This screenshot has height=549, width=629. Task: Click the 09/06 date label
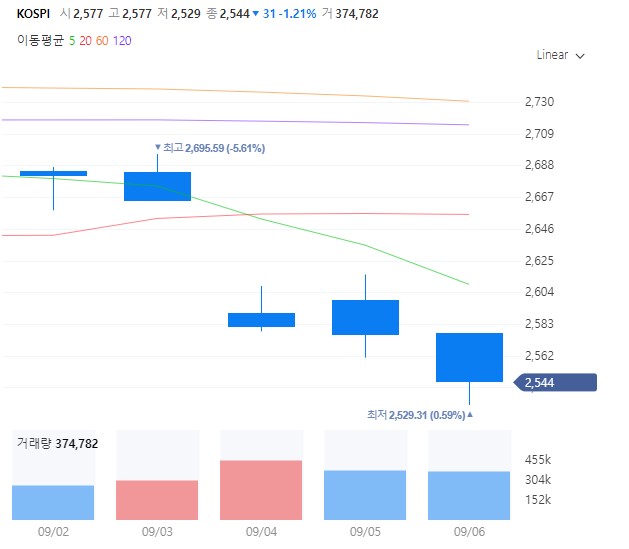pyautogui.click(x=469, y=532)
